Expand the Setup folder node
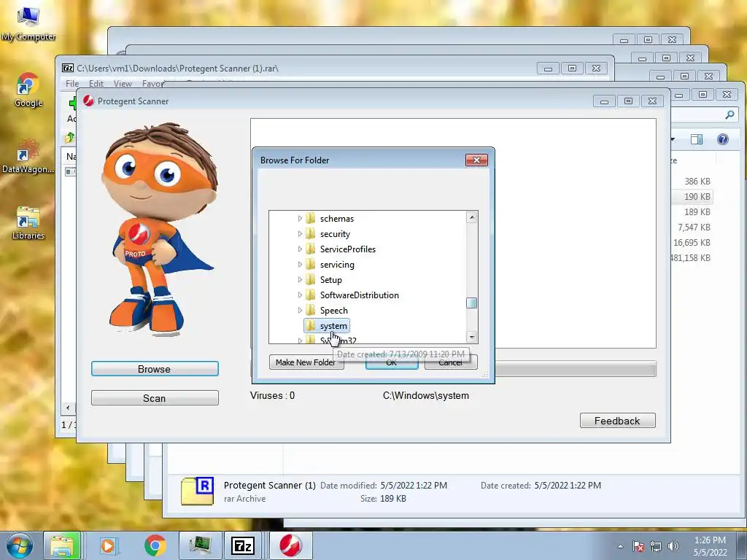The image size is (747, 560). point(300,279)
